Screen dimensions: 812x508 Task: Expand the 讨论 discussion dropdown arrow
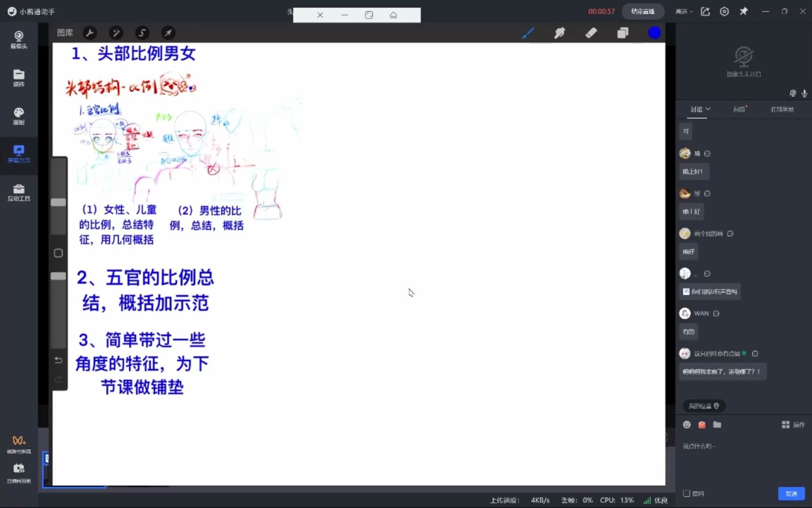[x=708, y=109]
